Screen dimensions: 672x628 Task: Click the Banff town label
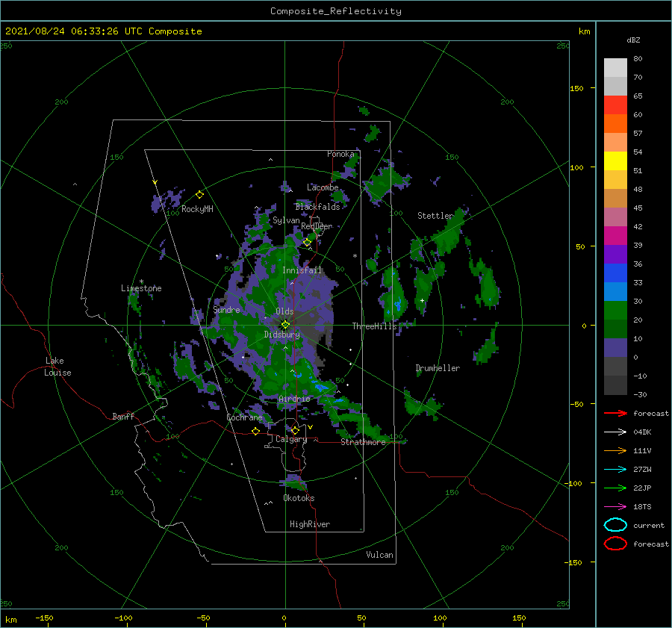coord(123,416)
